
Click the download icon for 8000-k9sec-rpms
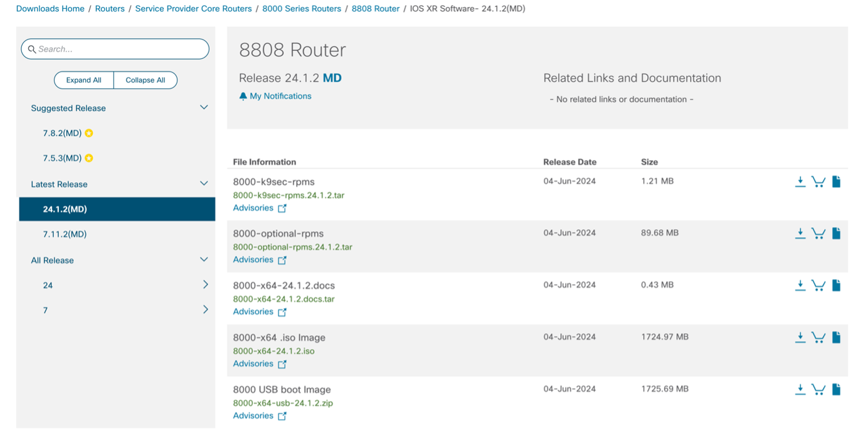800,181
